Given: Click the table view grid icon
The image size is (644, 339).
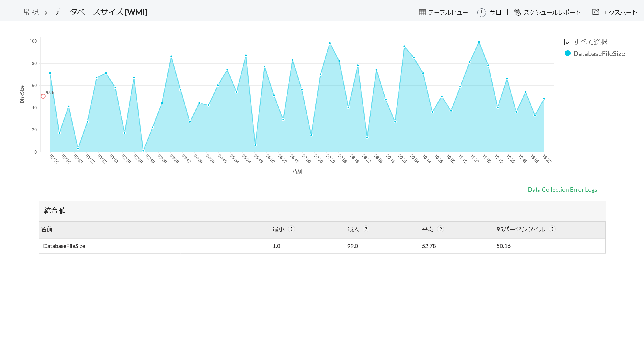Looking at the screenshot, I should [422, 12].
